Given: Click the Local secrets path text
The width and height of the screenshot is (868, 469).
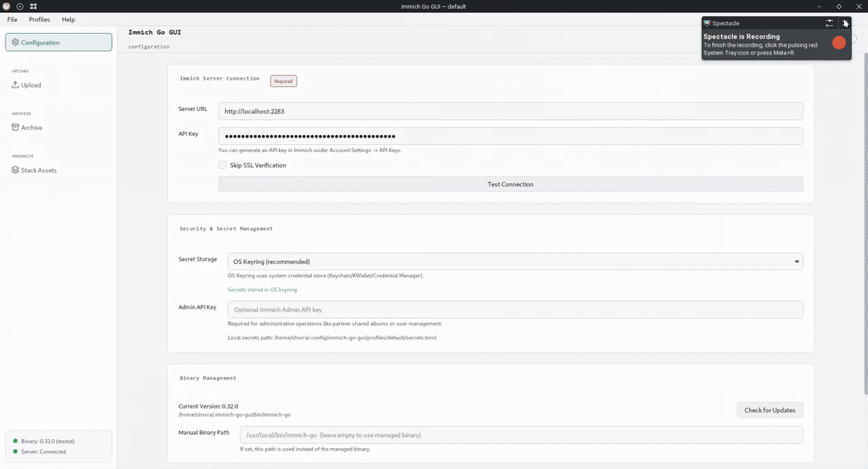Looking at the screenshot, I should tap(332, 338).
